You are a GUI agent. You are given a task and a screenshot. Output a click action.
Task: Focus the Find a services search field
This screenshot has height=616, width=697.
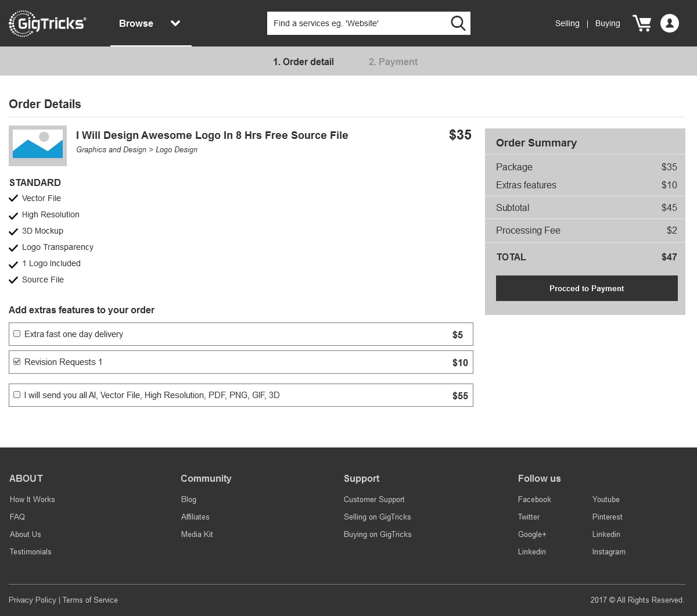[357, 23]
